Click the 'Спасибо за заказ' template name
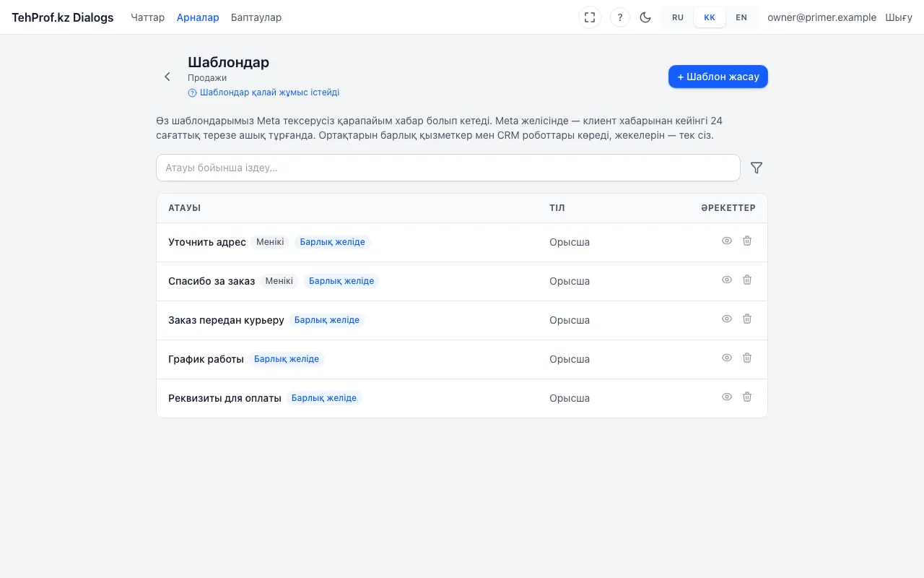Viewport: 924px width, 578px height. coord(212,281)
